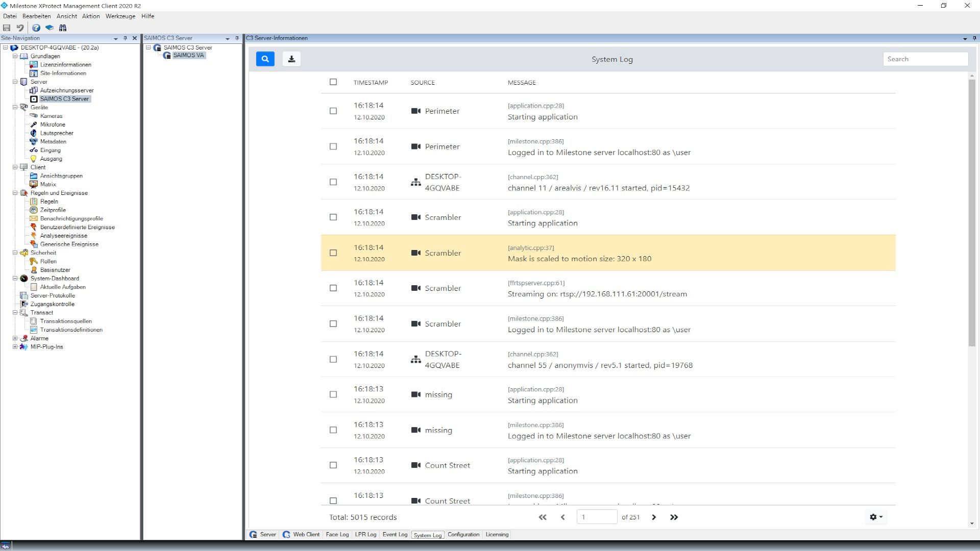Click the Ausgang light bulb icon

(x=34, y=159)
